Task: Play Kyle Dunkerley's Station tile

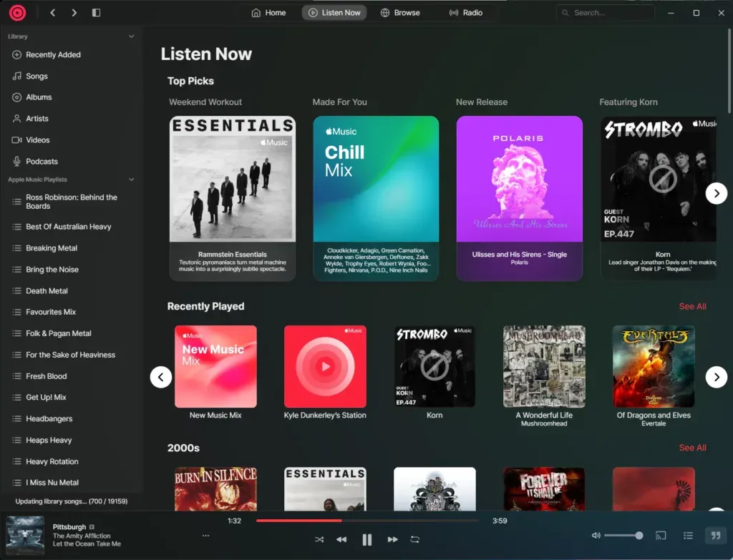Action: (x=325, y=367)
